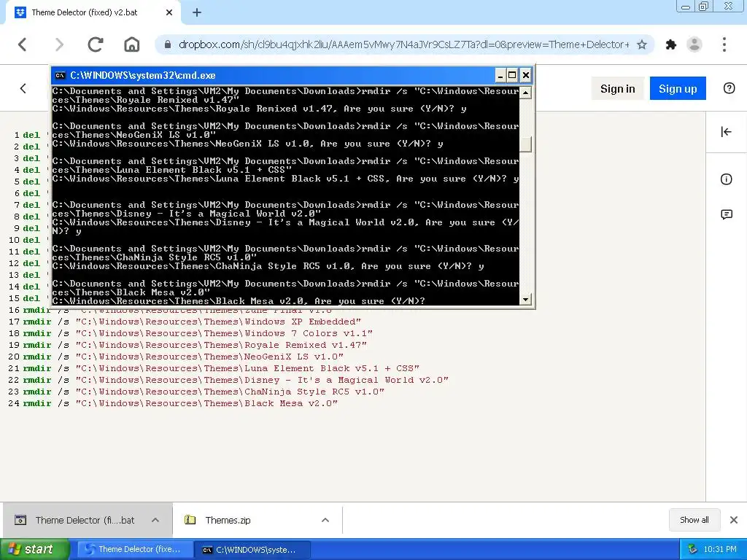The height and width of the screenshot is (560, 747).
Task: Close the Theme Detector browser tab
Action: point(169,13)
